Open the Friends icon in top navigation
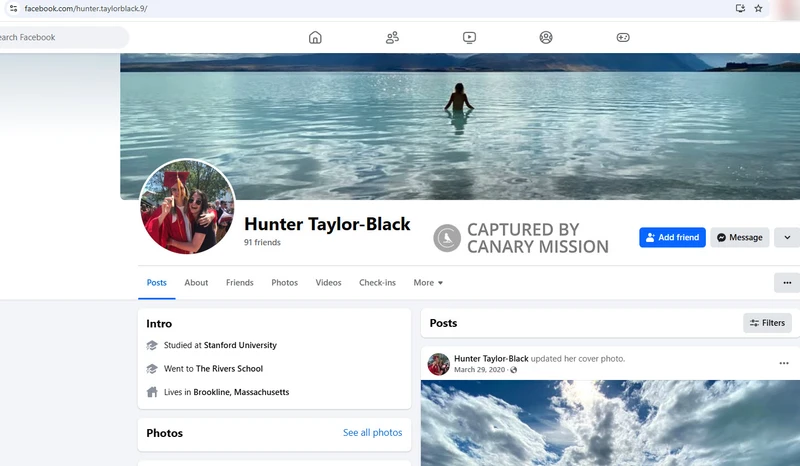 coord(392,37)
